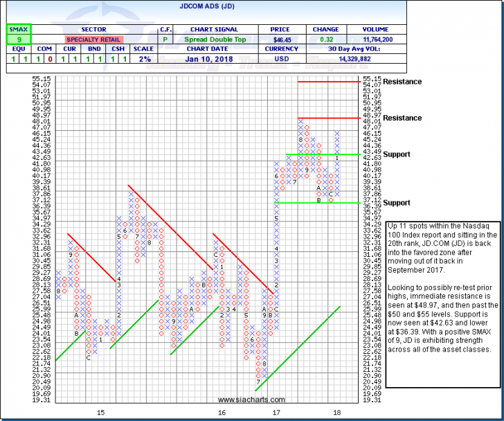The width and height of the screenshot is (504, 421).
Task: Click the year 17 marker on x-axis
Action: (276, 413)
